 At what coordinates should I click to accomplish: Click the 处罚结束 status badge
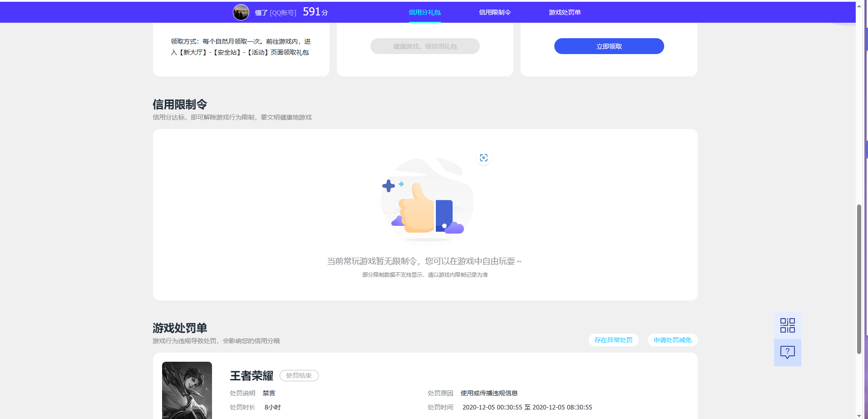[299, 375]
